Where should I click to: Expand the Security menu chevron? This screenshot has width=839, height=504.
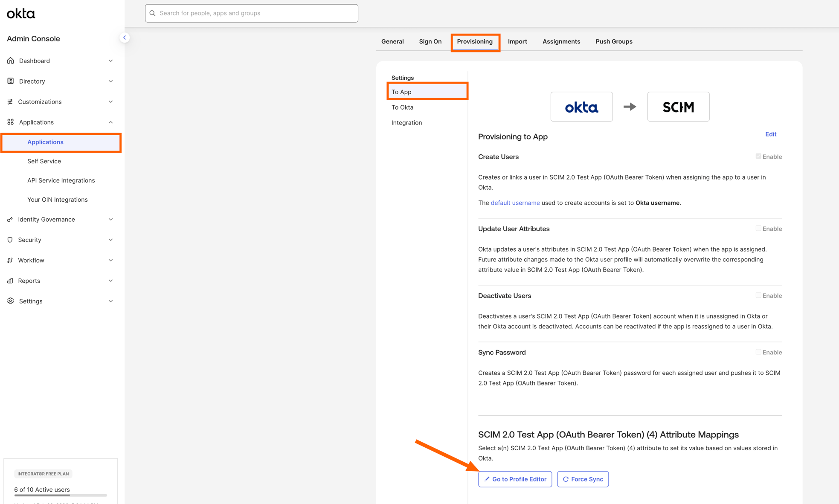[110, 240]
